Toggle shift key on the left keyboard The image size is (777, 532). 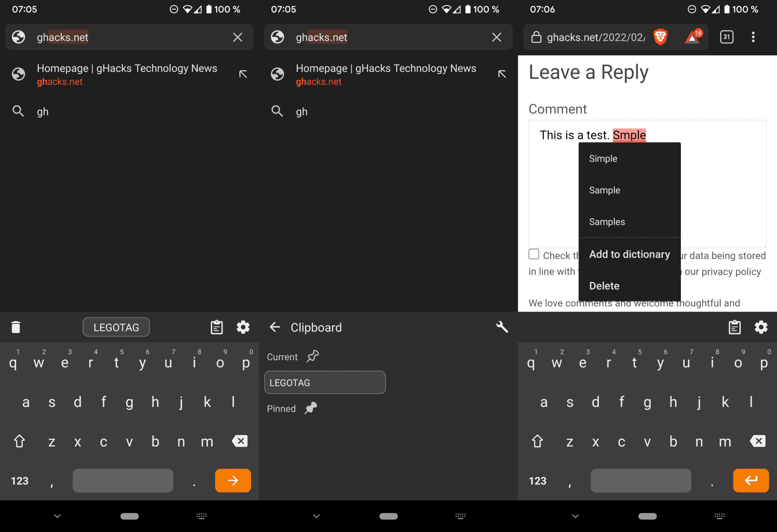19,441
